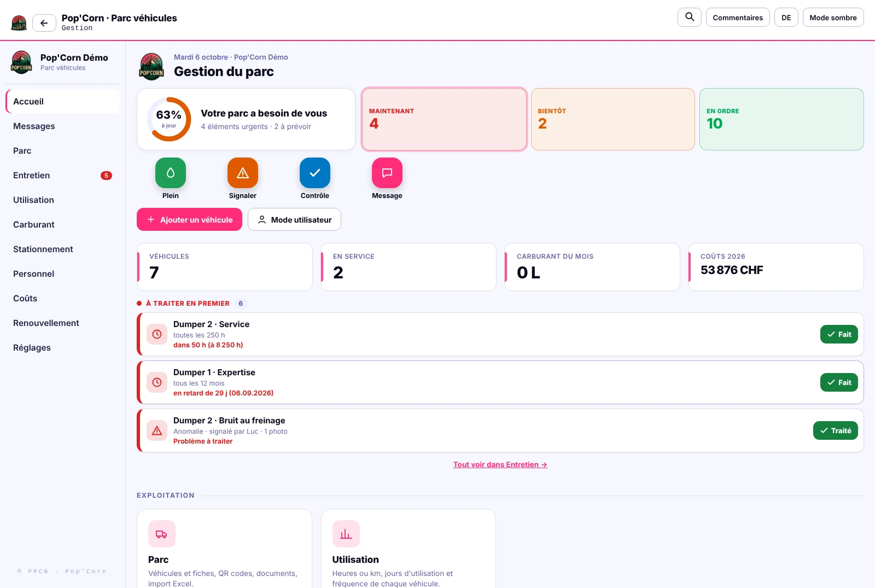Screen dimensions: 875x588
Task: Open Accueil in the sidebar
Action: (x=62, y=102)
